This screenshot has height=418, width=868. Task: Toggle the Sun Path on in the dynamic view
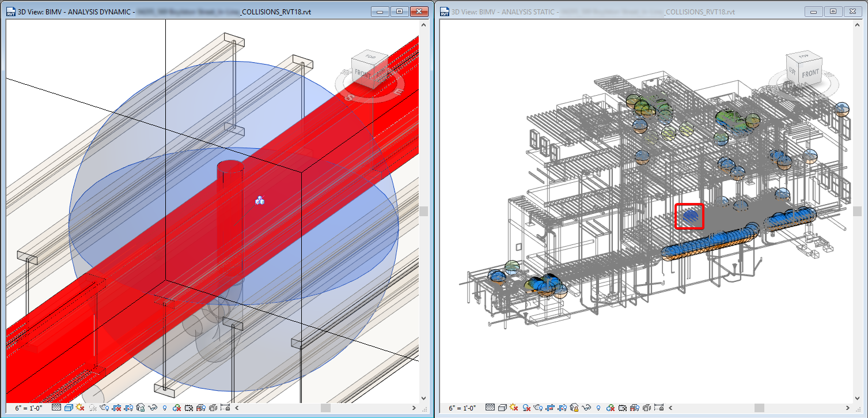[x=80, y=407]
